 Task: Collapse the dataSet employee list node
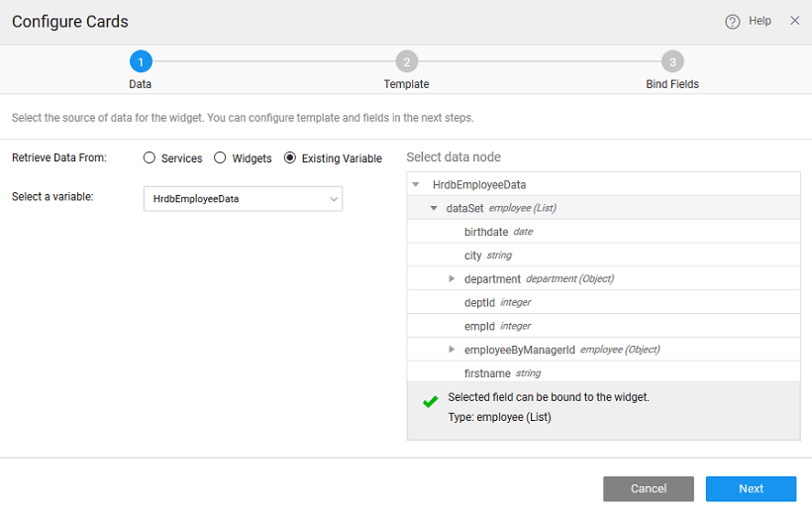(x=434, y=209)
